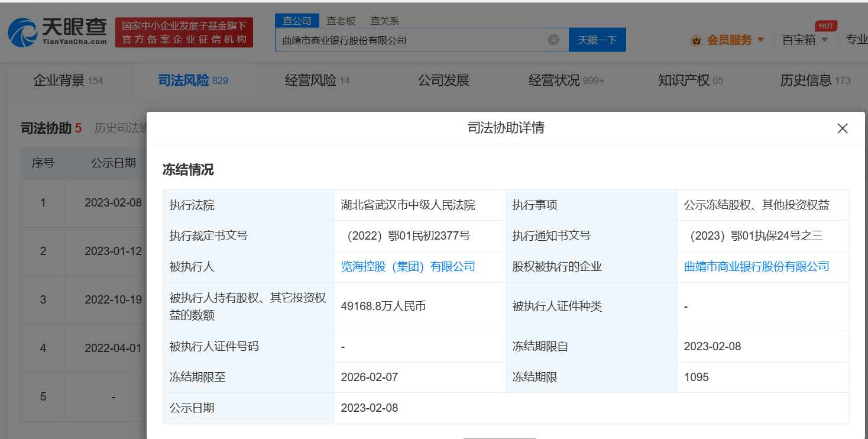Viewport: 868px width, 439px height.
Task: Open the 企业背景 tab
Action: point(68,80)
